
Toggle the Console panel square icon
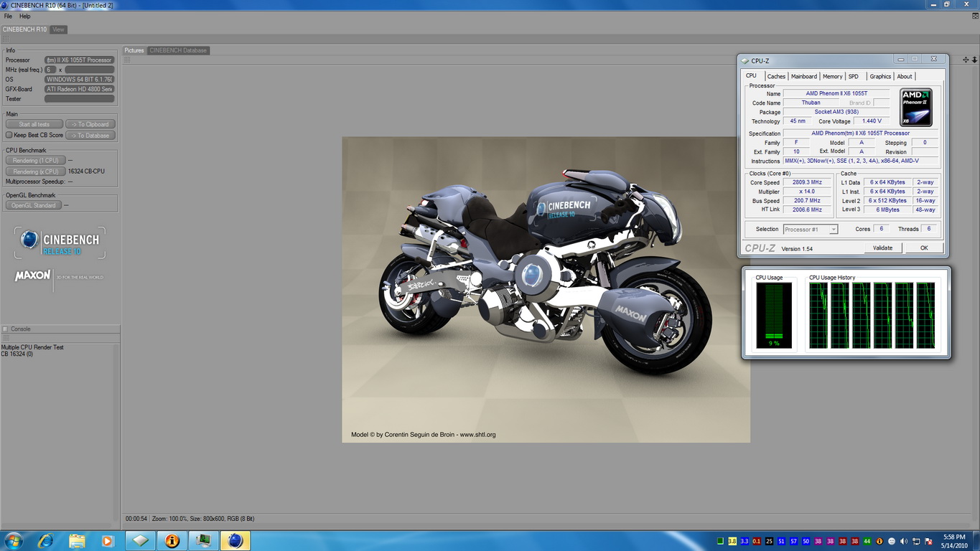coord(5,329)
